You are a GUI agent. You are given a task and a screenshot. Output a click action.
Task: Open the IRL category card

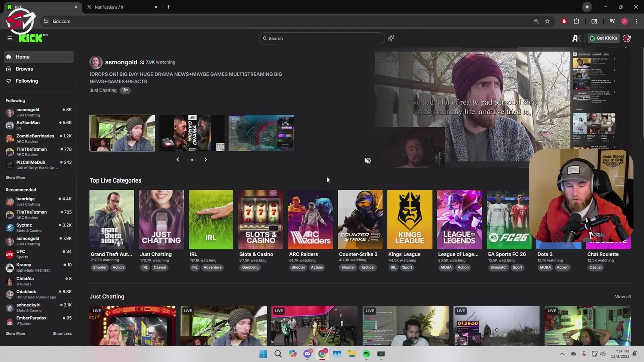point(211,220)
